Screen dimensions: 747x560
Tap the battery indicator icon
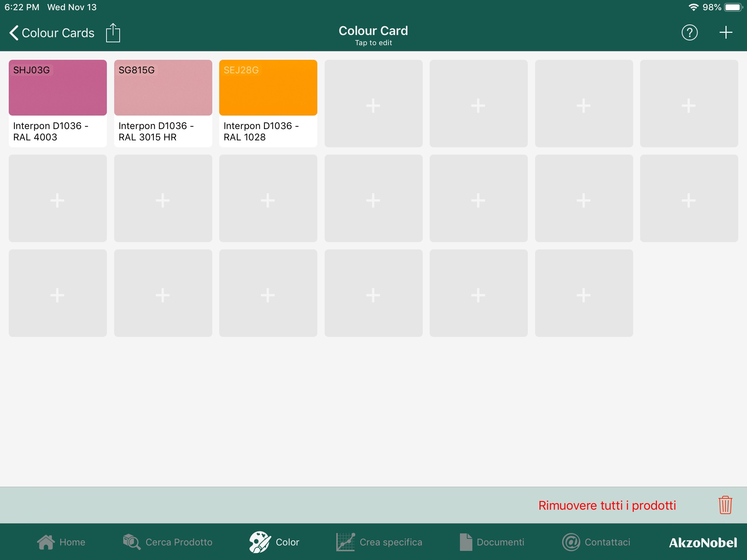point(733,7)
